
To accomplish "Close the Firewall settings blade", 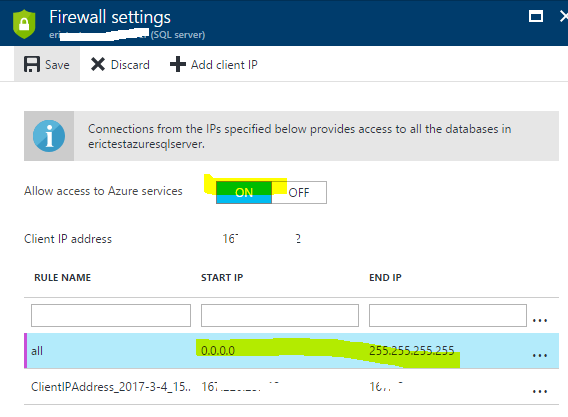I will tap(564, 16).
